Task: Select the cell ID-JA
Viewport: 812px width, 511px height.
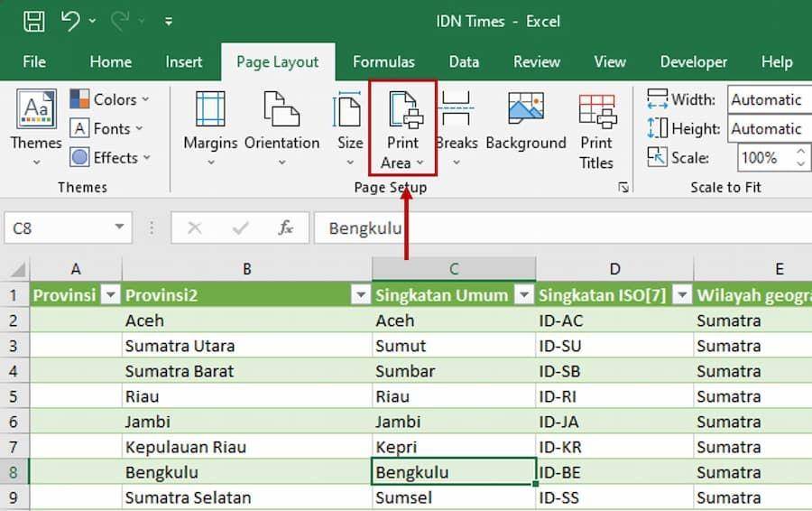Action: click(614, 422)
